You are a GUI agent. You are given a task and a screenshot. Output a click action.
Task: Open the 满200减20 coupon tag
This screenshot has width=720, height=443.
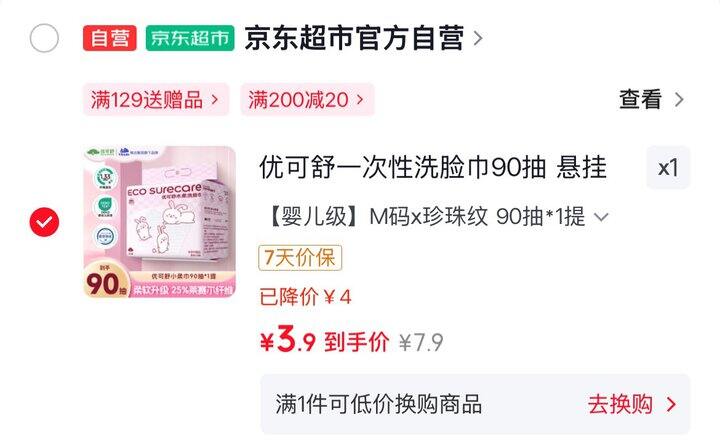coord(308,100)
